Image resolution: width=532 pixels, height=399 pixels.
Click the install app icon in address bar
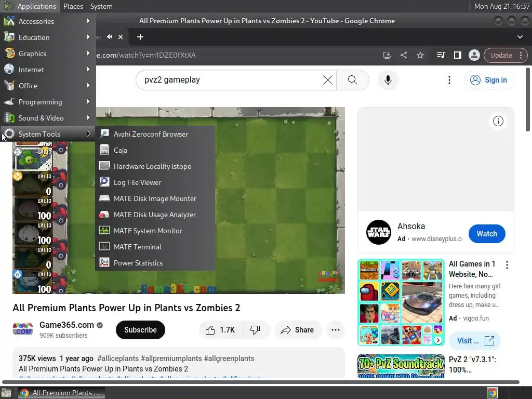click(x=387, y=55)
